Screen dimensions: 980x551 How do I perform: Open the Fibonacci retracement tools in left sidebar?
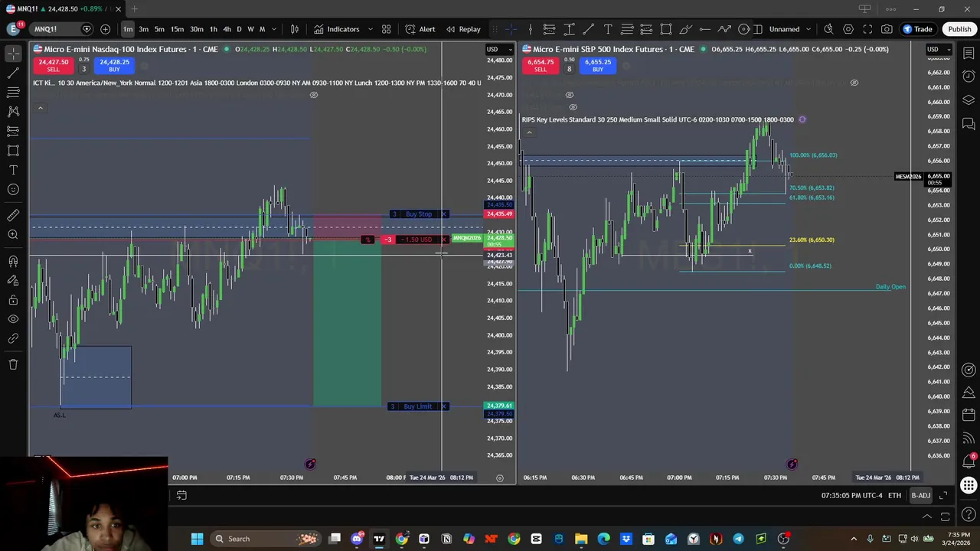point(13,93)
